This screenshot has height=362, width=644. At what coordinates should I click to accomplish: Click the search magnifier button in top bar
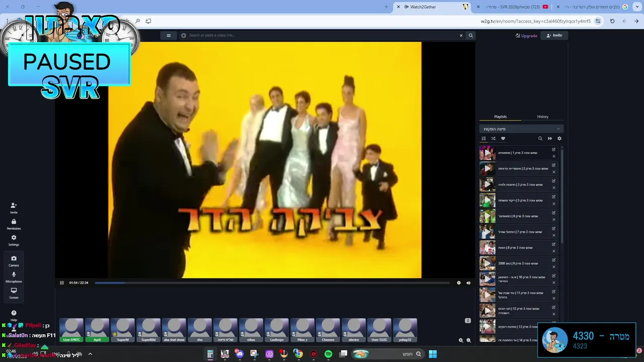click(x=471, y=35)
